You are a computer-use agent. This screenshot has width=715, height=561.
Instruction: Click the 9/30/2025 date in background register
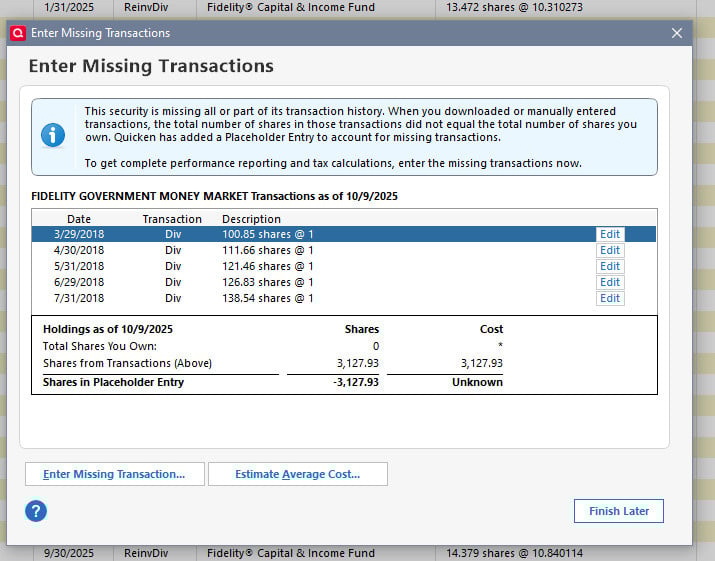(69, 553)
